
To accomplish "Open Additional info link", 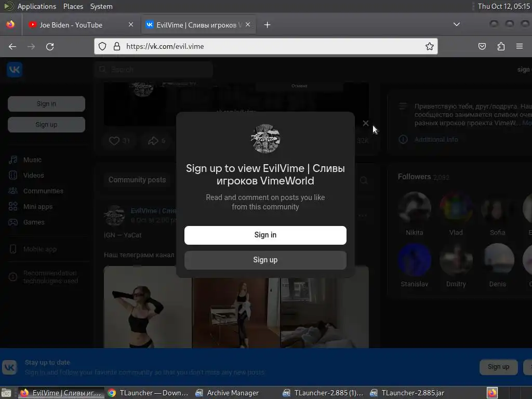I will [x=436, y=139].
